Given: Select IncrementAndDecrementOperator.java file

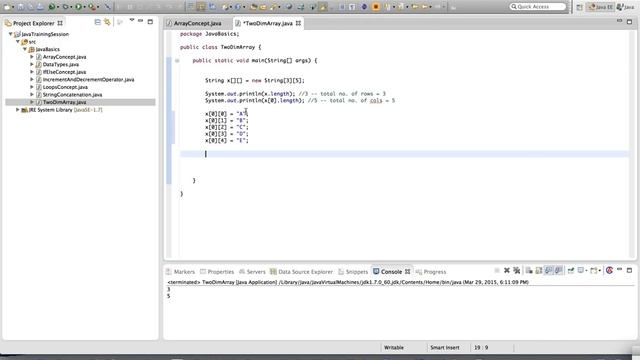Looking at the screenshot, I should tap(89, 80).
